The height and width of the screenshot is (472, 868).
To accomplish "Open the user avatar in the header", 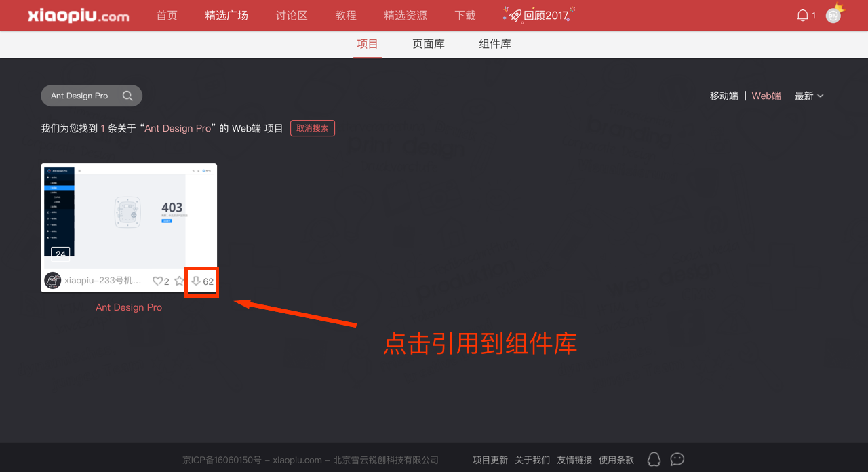I will pyautogui.click(x=833, y=15).
